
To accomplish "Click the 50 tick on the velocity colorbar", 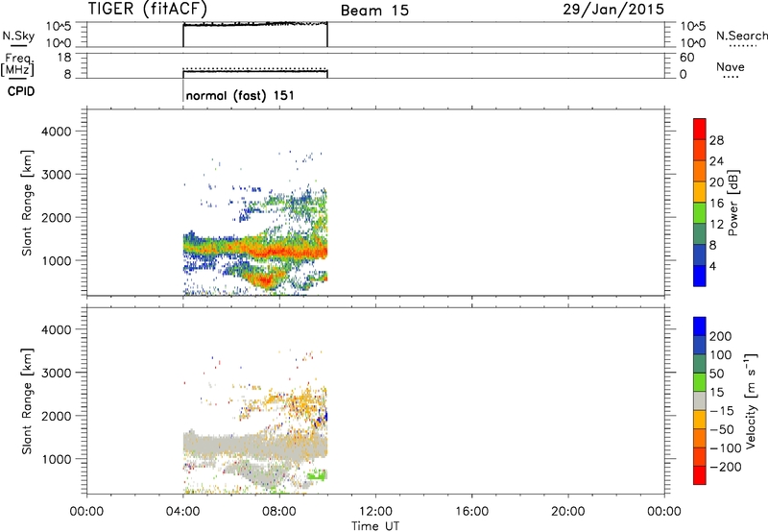I will [x=716, y=374].
